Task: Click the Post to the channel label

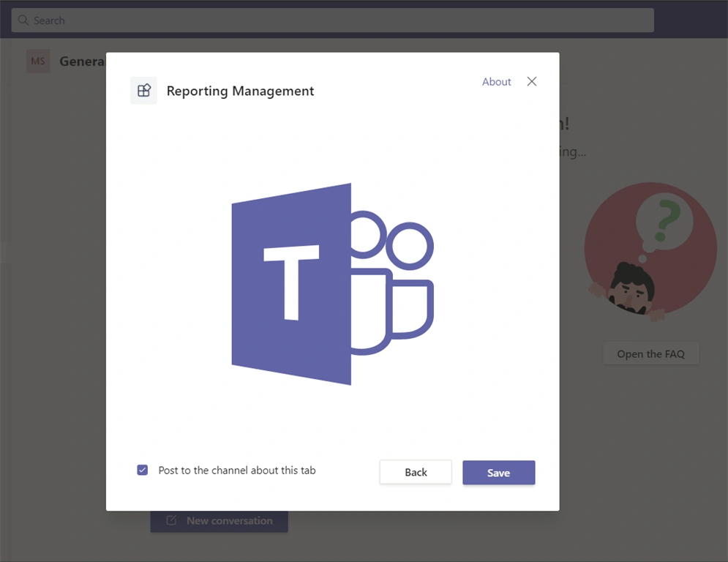Action: click(237, 470)
